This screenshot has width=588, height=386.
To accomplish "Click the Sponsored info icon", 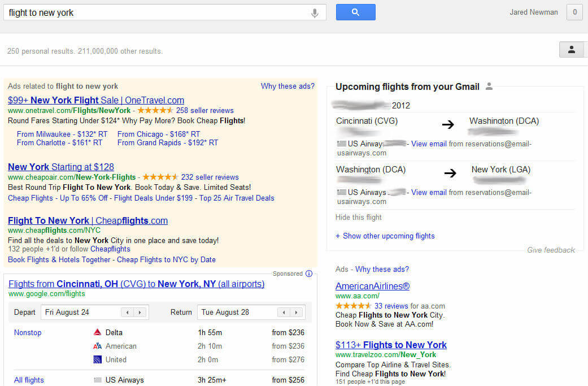I will coord(308,274).
